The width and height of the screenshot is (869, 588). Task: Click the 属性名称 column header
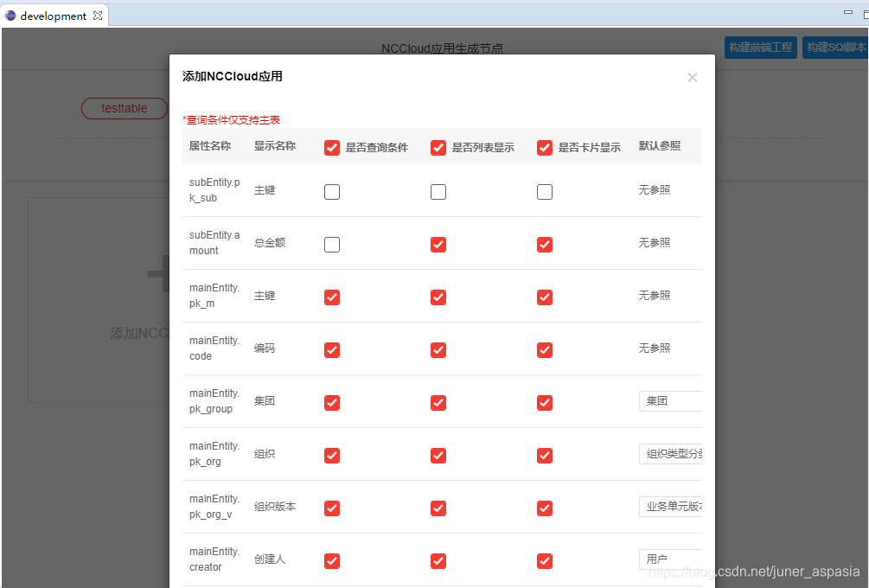210,146
